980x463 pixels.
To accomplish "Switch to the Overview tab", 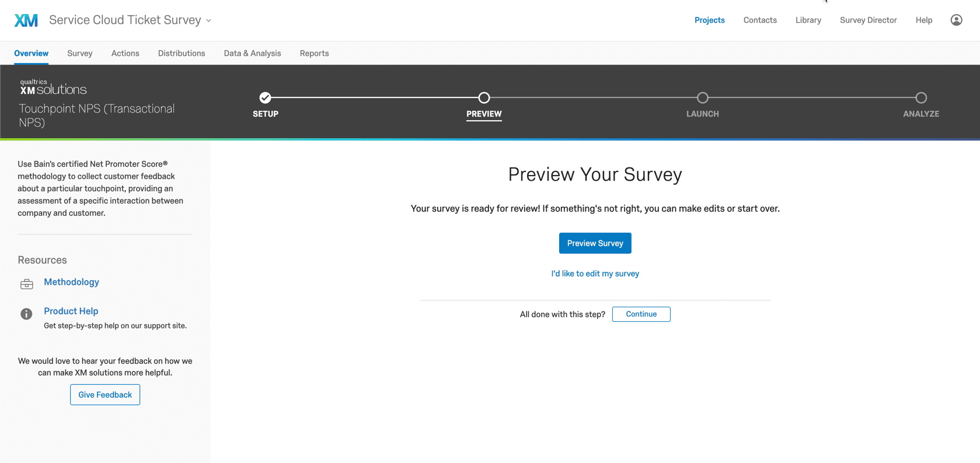I will (x=32, y=53).
